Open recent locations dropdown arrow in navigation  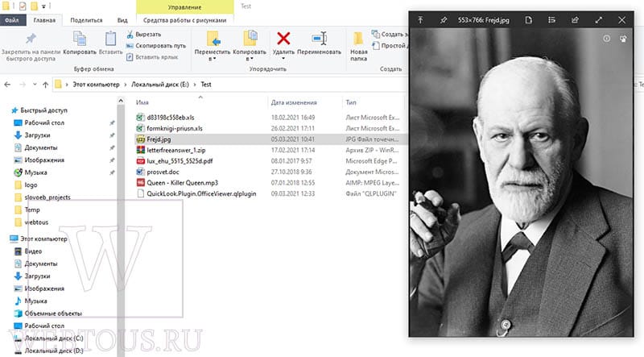click(35, 85)
